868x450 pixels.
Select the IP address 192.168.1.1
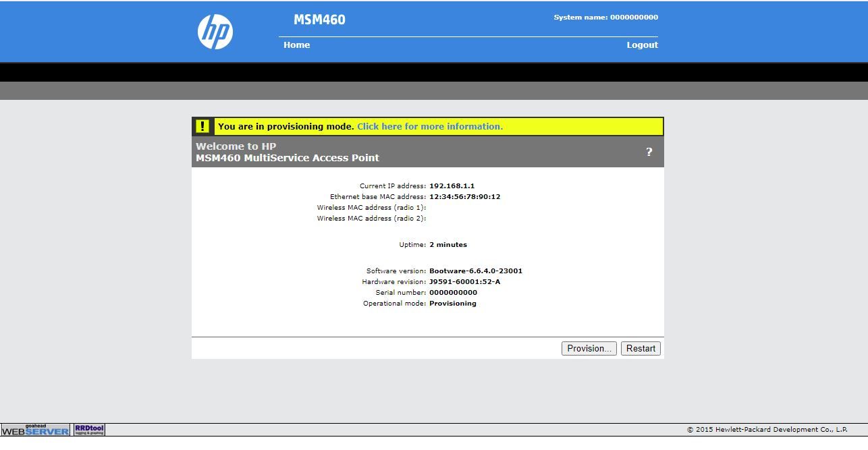point(452,186)
